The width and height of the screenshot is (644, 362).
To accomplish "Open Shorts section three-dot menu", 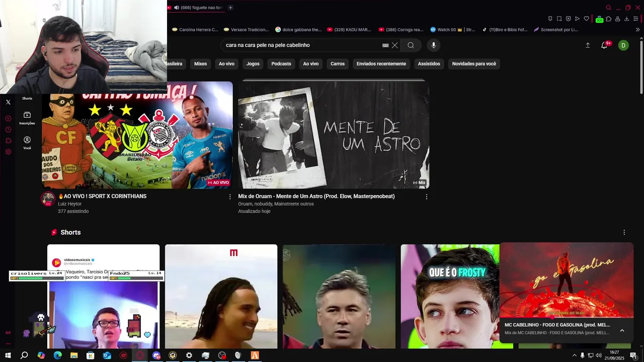I will pos(624,232).
